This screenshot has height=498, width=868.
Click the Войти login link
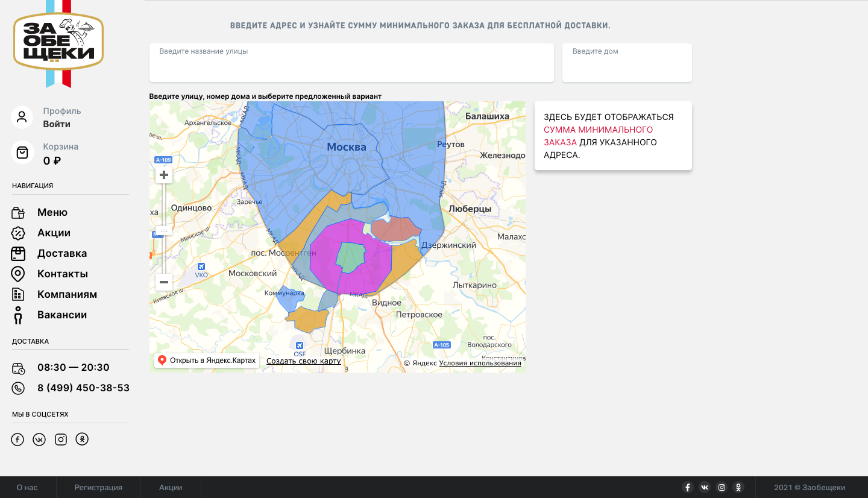coord(57,124)
